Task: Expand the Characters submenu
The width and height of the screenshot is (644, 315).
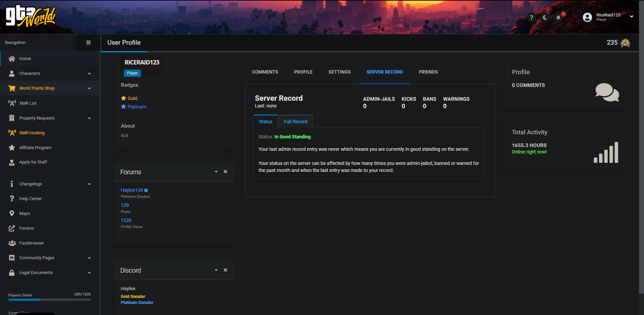Action: pyautogui.click(x=89, y=74)
